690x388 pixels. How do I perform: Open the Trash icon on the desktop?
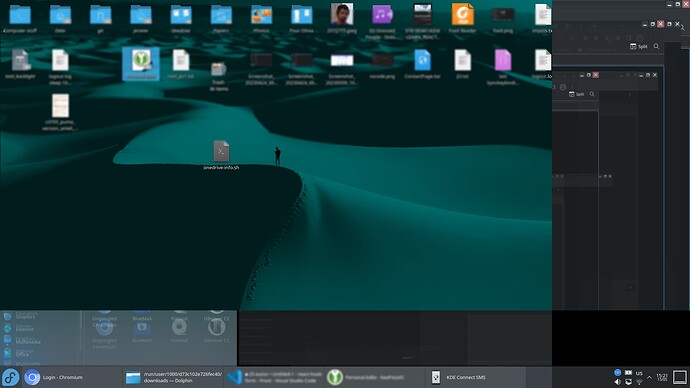pos(219,76)
